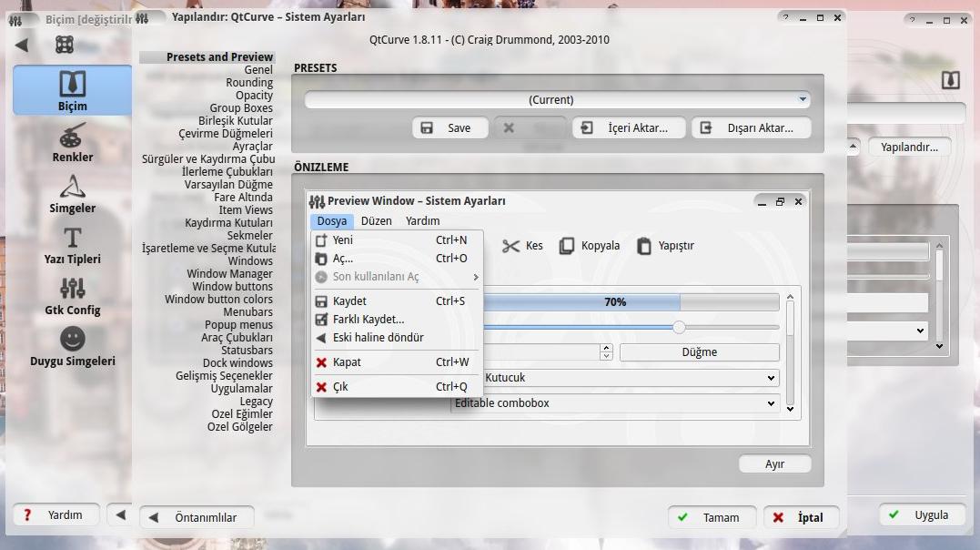980x550 pixels.
Task: Click the Öntanımlılar defaults button
Action: click(x=197, y=517)
